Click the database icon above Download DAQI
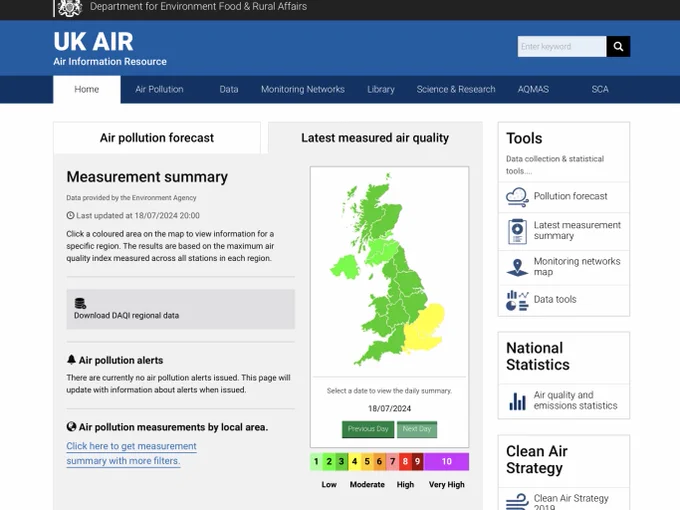Viewport: 680px width, 510px height. 80,303
